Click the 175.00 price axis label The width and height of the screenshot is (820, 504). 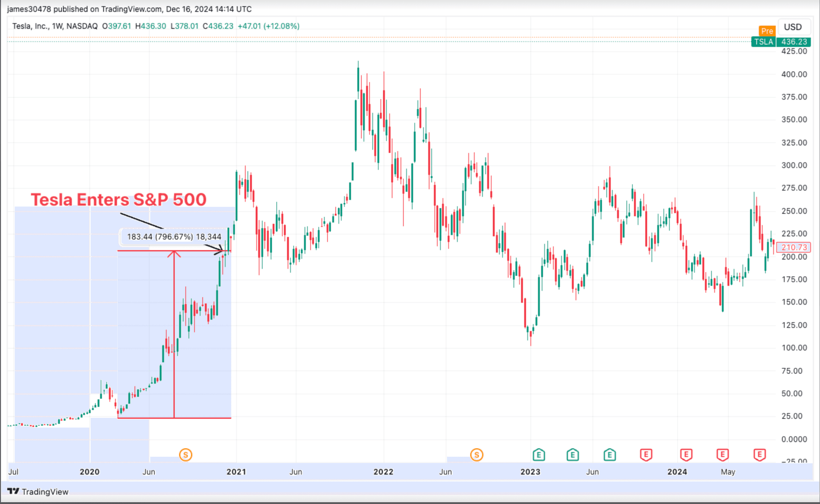(x=794, y=279)
